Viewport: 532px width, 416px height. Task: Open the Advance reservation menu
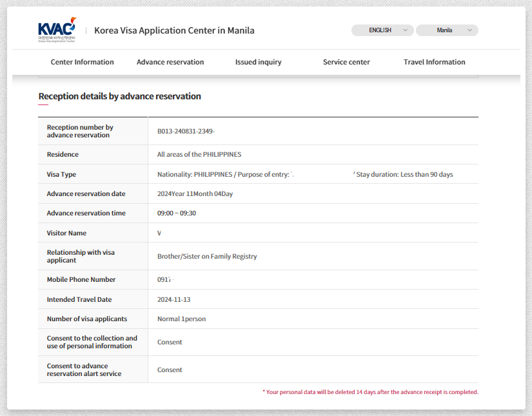(x=170, y=62)
